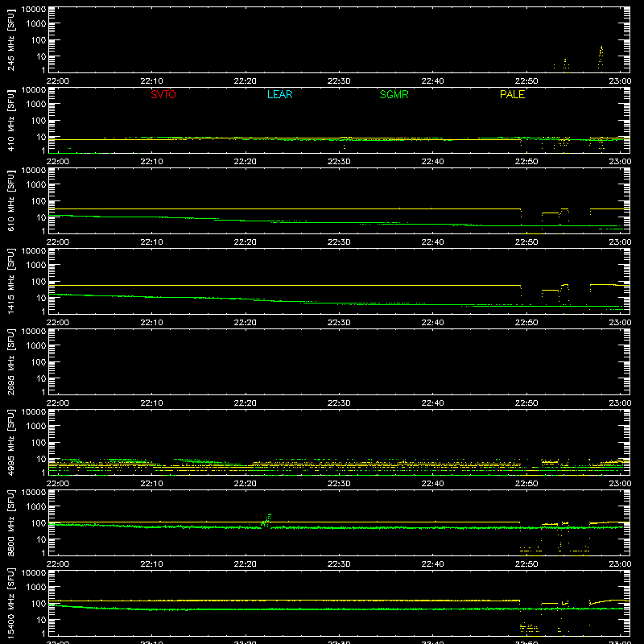Click the 22:00 time label under 1415 MHz plot

pos(57,323)
